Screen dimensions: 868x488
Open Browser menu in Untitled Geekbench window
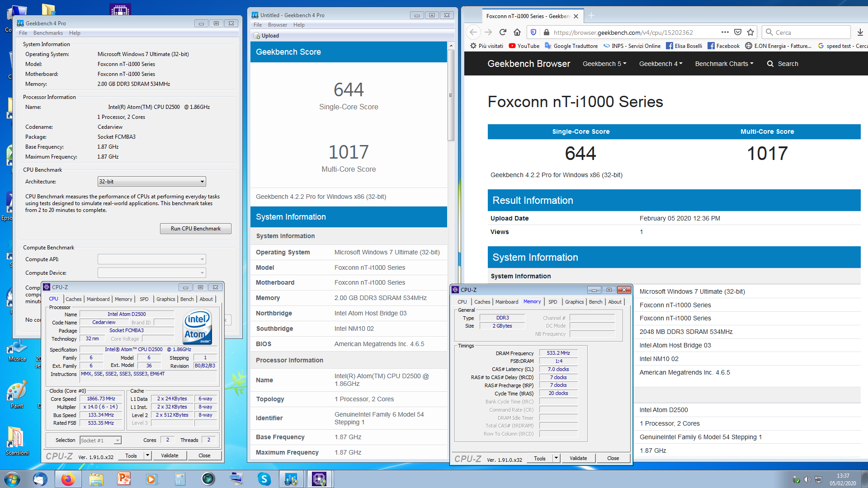click(277, 25)
